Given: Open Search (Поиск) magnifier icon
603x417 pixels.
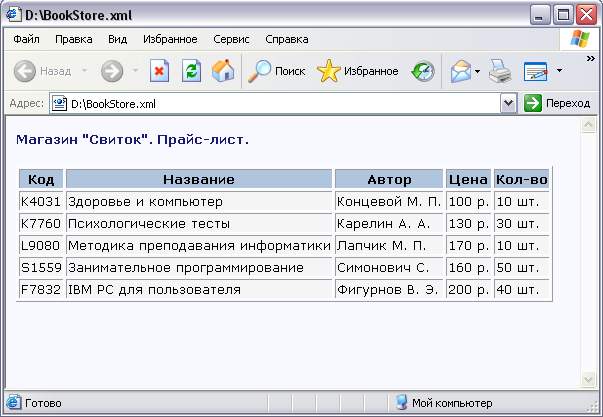Looking at the screenshot, I should coord(259,71).
